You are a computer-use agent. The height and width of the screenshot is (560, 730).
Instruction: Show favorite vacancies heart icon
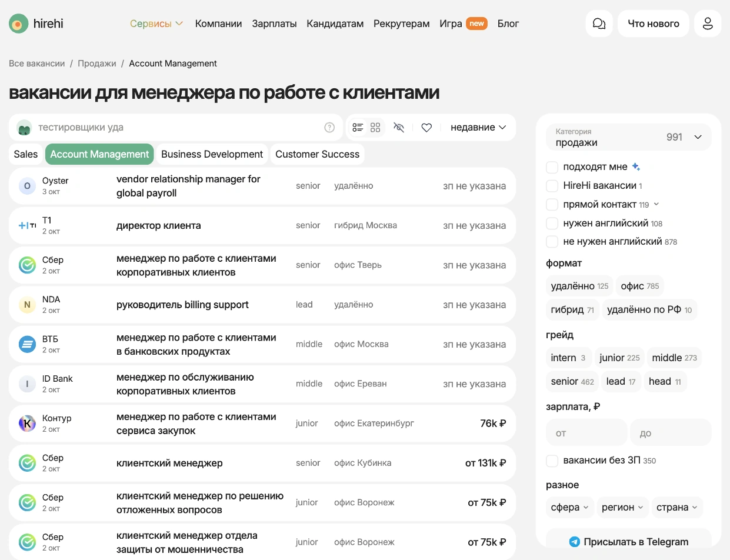[x=426, y=127]
